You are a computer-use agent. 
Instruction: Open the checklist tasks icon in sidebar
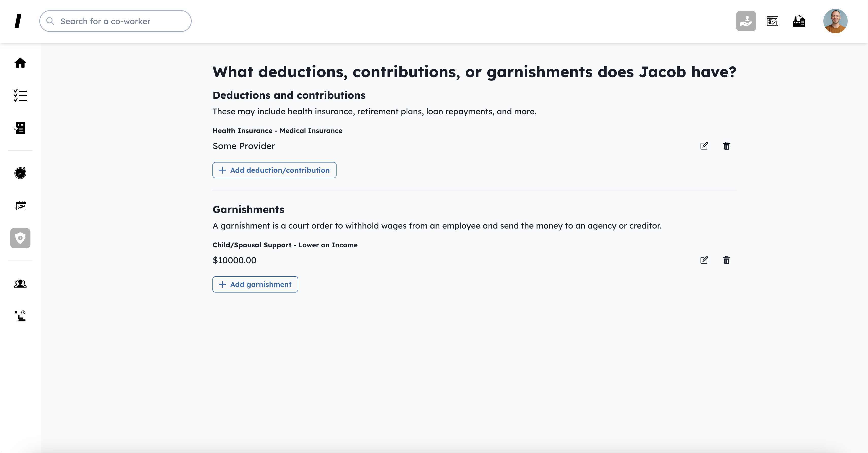tap(20, 95)
